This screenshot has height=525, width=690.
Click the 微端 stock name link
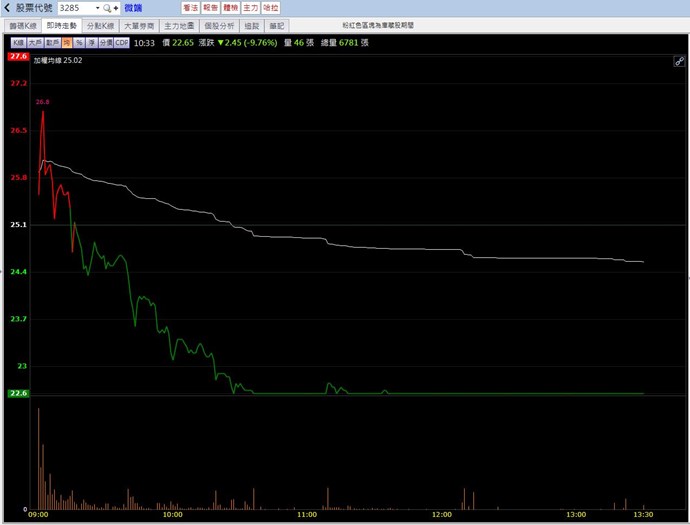pos(133,8)
